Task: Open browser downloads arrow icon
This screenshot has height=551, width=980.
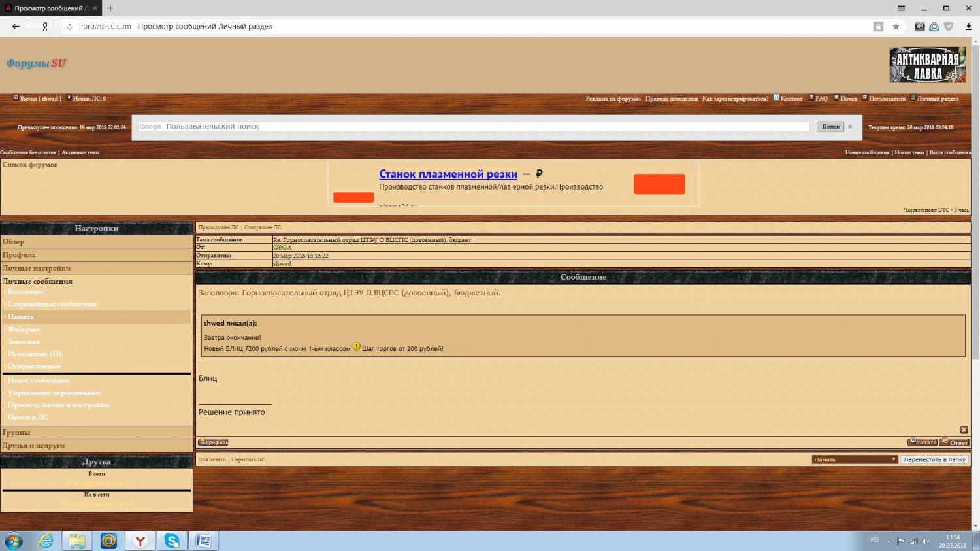Action: pos(968,27)
